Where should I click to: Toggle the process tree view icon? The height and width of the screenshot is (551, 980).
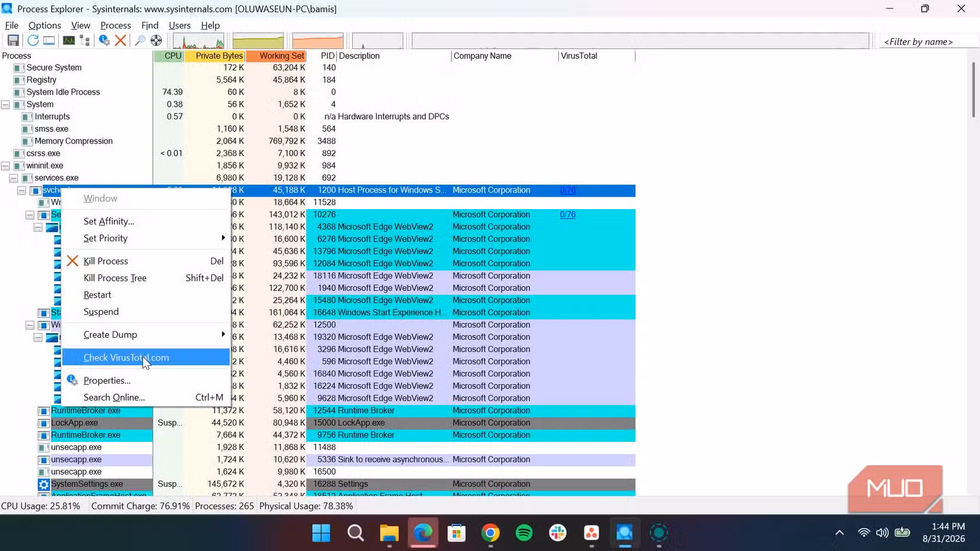85,40
